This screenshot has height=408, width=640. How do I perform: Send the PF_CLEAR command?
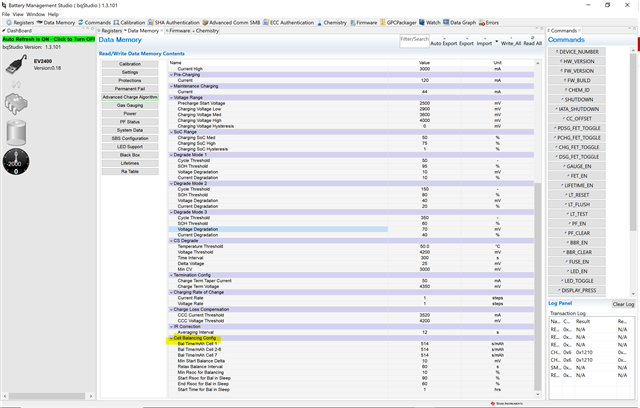[x=577, y=233]
